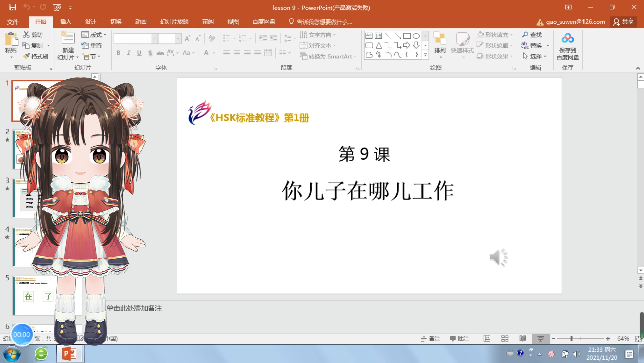Image resolution: width=644 pixels, height=363 pixels.
Task: Switch to Slide Show (幻灯片放映) tab
Action: pyautogui.click(x=174, y=22)
